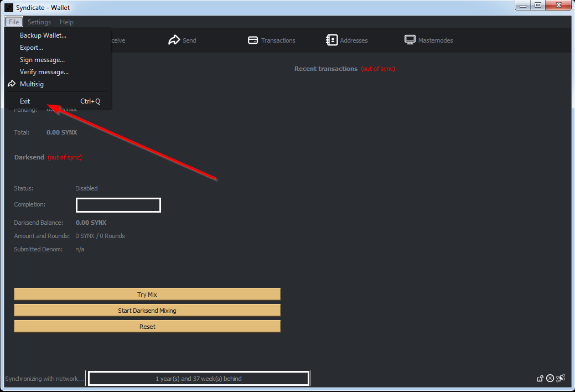Select Verify message menu entry

(x=44, y=72)
